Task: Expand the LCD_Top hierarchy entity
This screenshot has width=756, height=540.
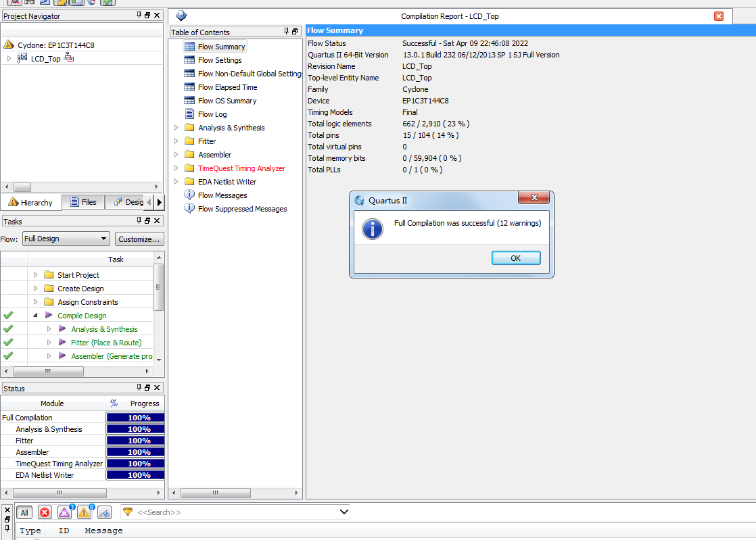Action: tap(9, 59)
